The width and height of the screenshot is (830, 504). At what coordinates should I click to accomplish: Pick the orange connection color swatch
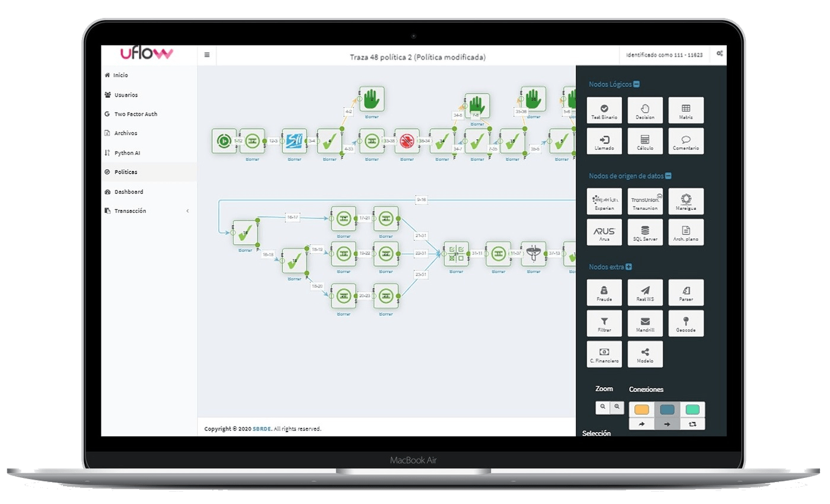641,409
